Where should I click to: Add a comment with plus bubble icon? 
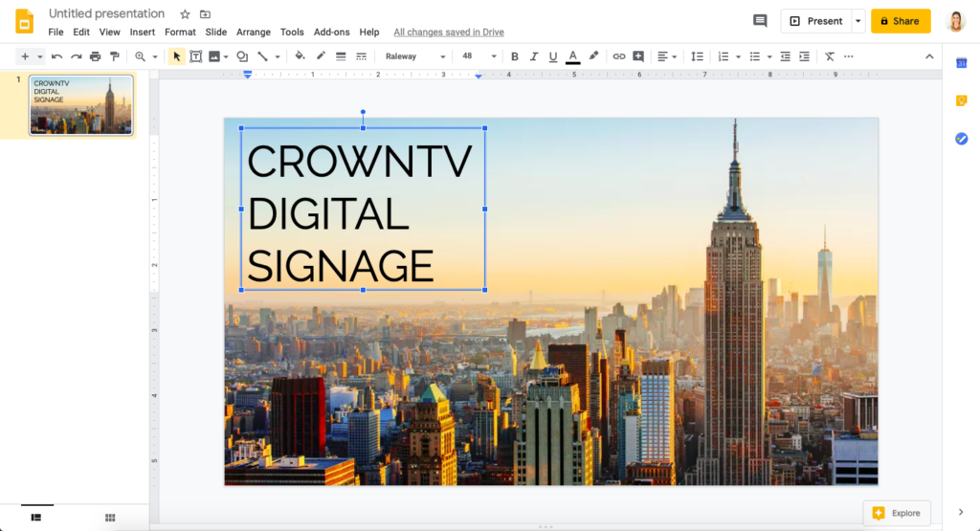tap(638, 56)
